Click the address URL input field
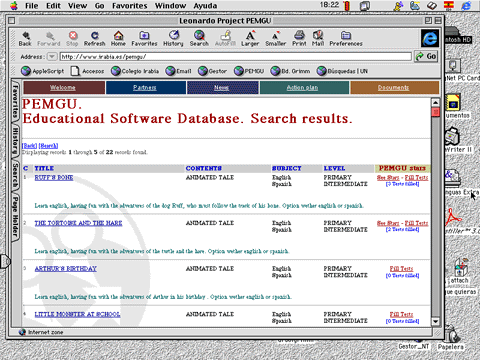The width and height of the screenshot is (480, 360). 235,57
